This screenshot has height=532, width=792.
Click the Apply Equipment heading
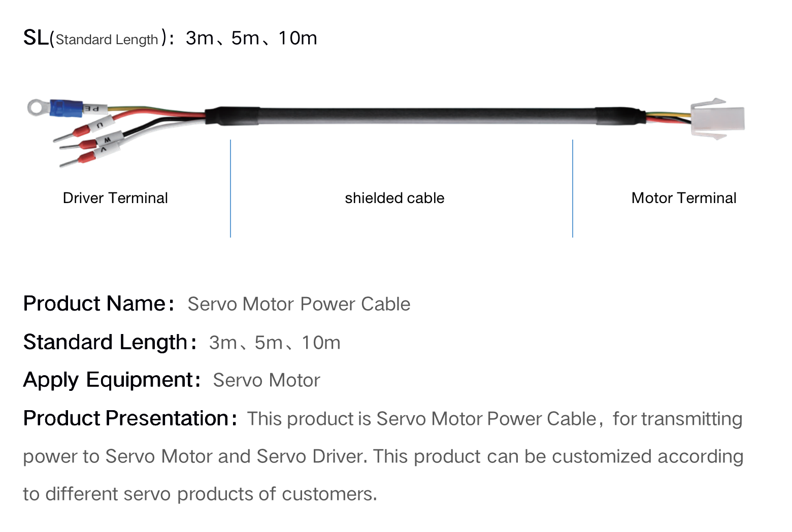tap(112, 380)
